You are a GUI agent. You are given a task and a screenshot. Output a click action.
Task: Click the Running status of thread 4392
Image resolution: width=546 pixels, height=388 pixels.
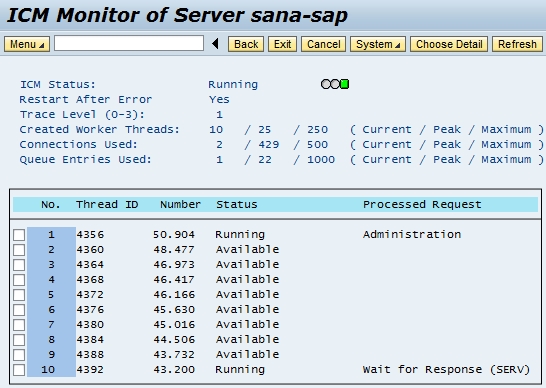240,370
